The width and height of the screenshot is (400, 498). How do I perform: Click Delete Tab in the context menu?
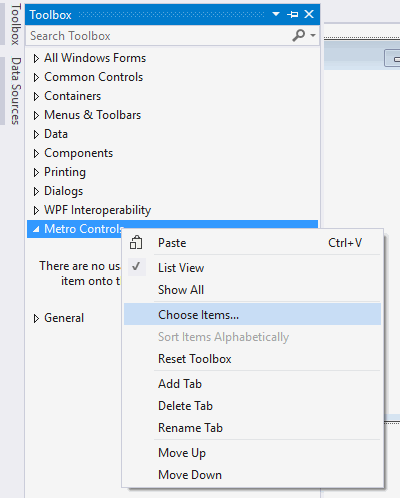click(x=253, y=406)
